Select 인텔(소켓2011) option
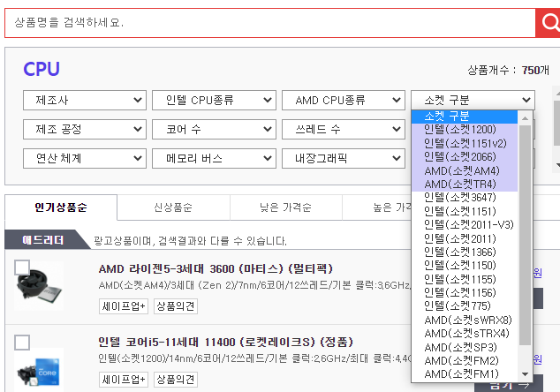 click(x=465, y=238)
